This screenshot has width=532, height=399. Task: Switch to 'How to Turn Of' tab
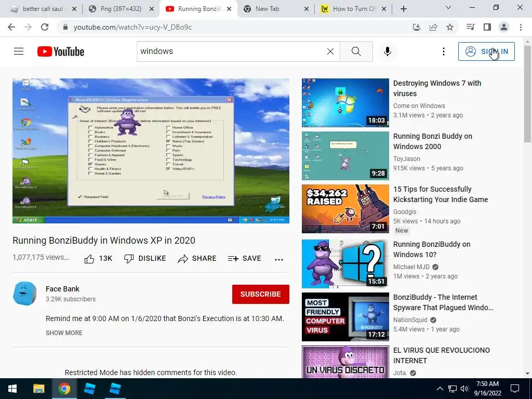353,9
